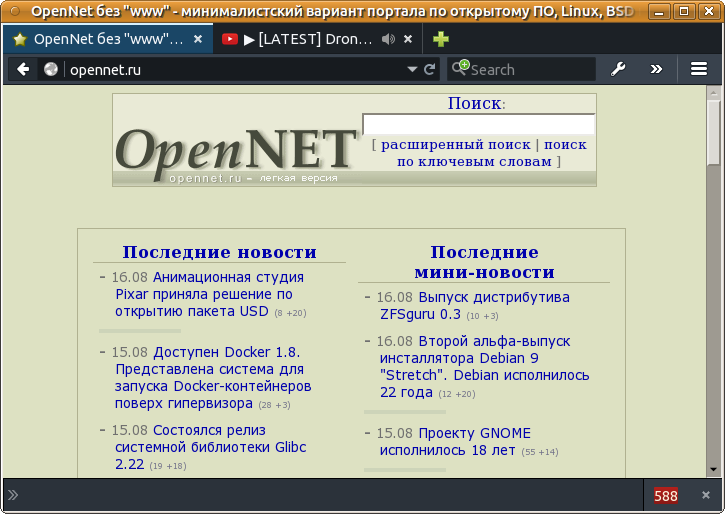Open the Последние новости section link

[219, 252]
